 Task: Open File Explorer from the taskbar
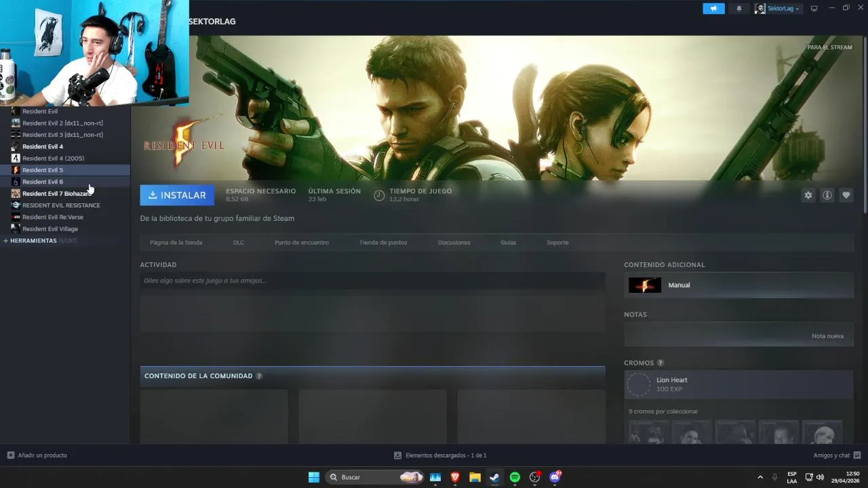tap(475, 477)
